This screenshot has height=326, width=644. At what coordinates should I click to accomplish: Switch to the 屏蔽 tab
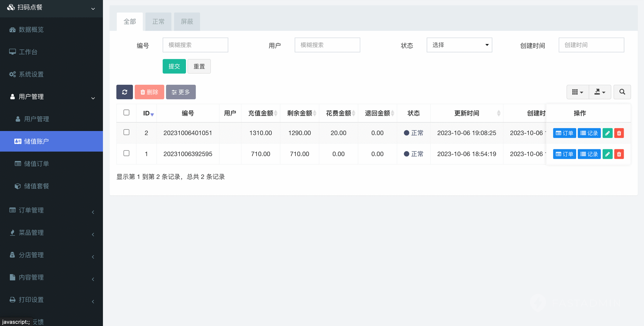[x=187, y=22]
